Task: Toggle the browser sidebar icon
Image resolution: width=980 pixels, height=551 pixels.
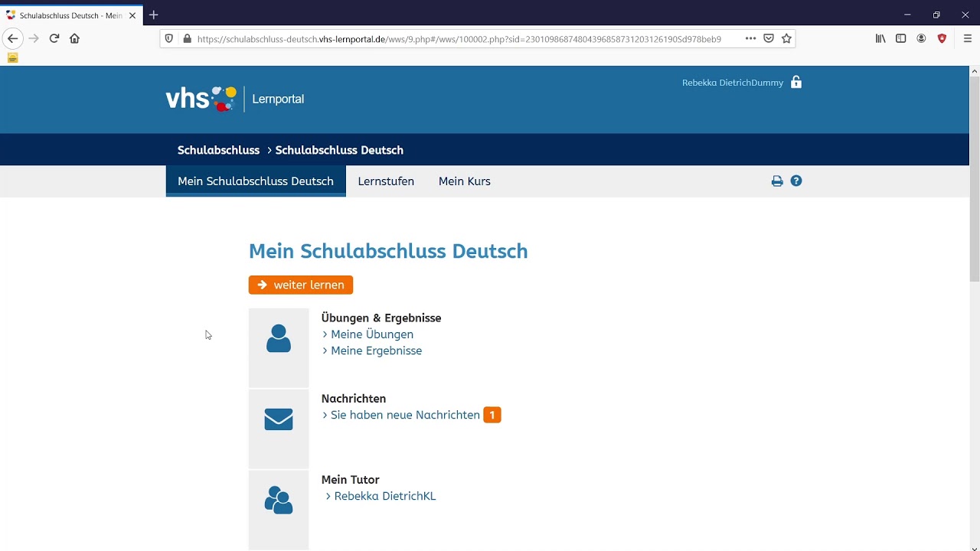Action: pyautogui.click(x=901, y=38)
